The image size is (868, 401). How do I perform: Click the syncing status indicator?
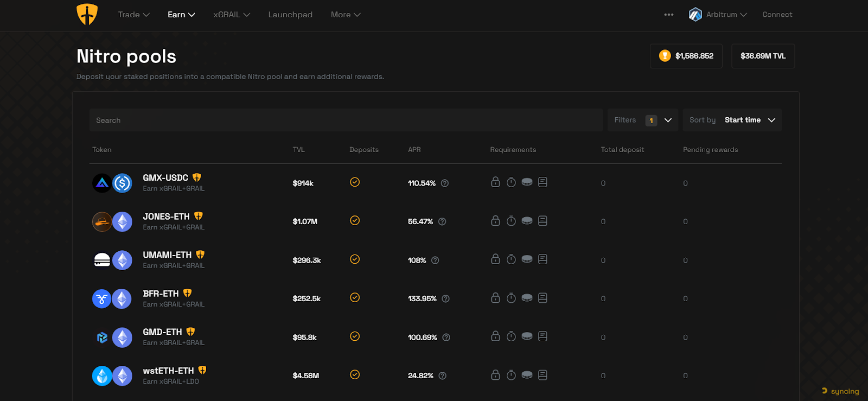[x=840, y=391]
